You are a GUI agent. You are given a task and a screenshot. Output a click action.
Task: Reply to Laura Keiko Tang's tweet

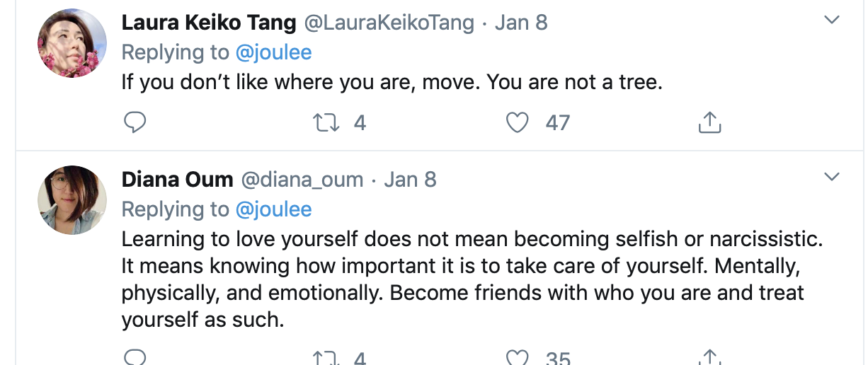point(135,123)
